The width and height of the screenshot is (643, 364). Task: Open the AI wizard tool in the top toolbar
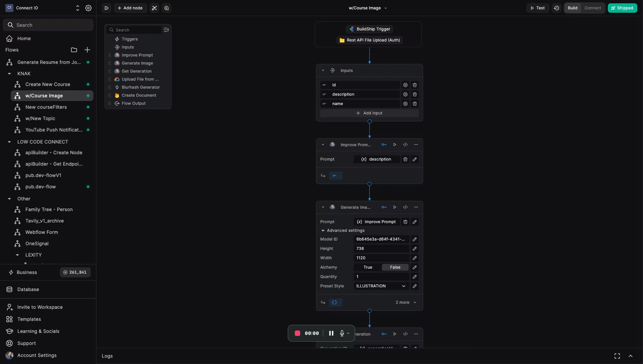(154, 8)
